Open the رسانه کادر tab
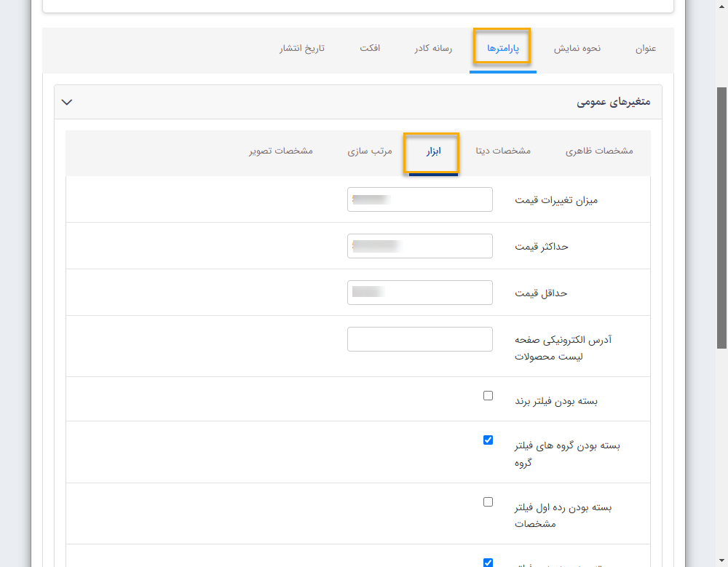The image size is (728, 567). [432, 49]
